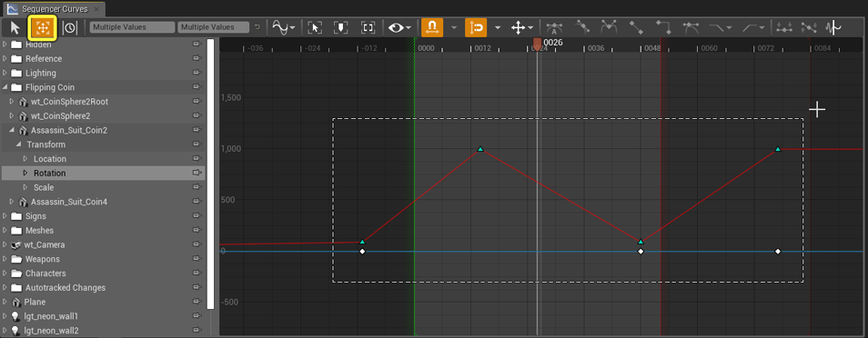The width and height of the screenshot is (868, 338).
Task: Select the lgt_neon_wall1 light row
Action: [103, 316]
